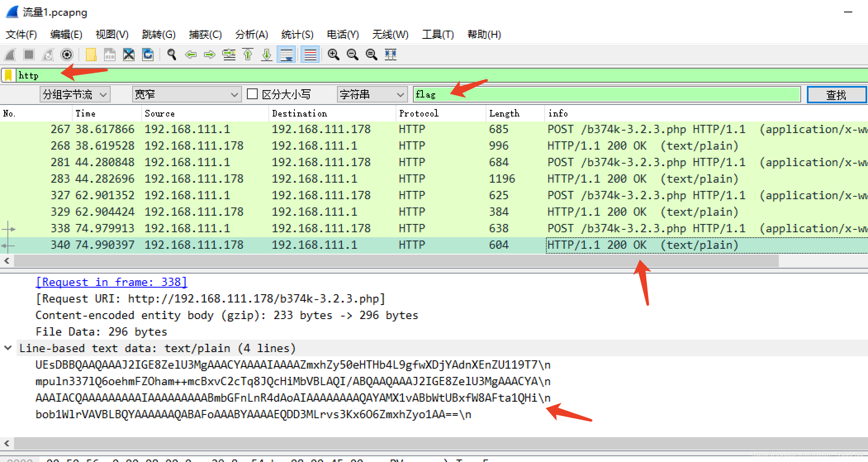Screen dimensions: 868x462
Task: Jump to the first packet icon
Action: tap(248, 55)
